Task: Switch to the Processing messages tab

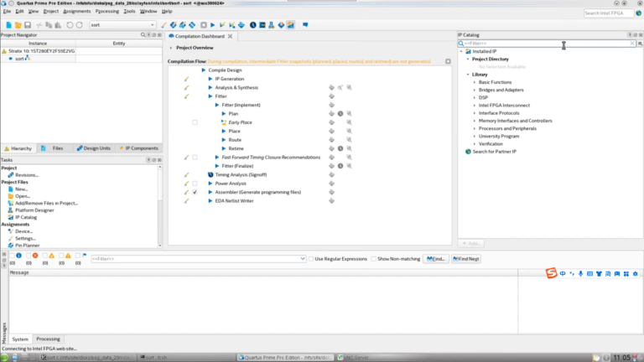Action: (x=48, y=339)
